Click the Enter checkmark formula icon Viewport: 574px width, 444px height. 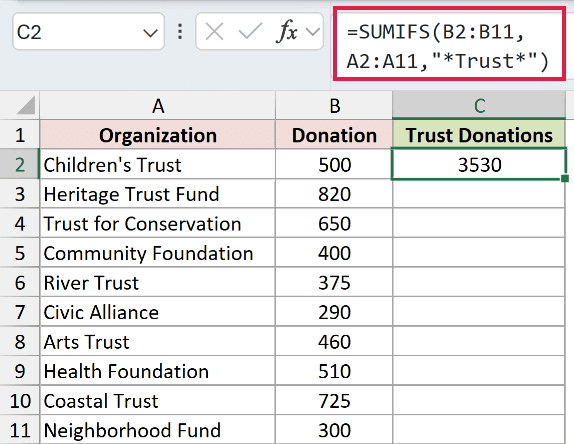pyautogui.click(x=250, y=31)
